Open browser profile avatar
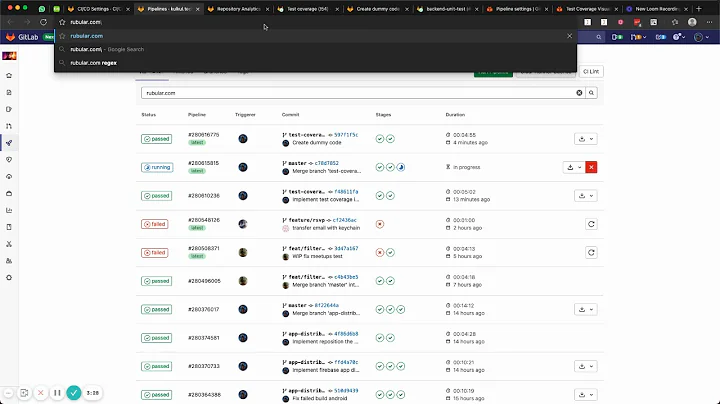This screenshot has height=404, width=720. click(692, 22)
